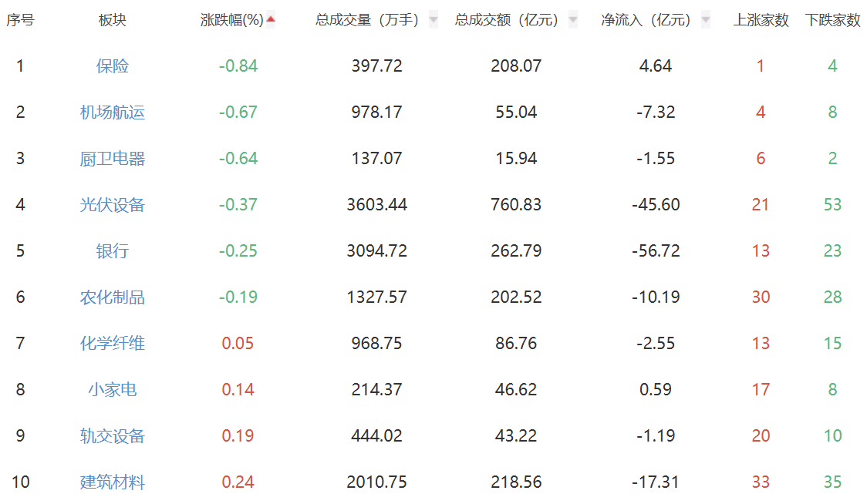867x504 pixels.
Task: Click the sort arrow next to 总成交量（万手）
Action: 433,20
